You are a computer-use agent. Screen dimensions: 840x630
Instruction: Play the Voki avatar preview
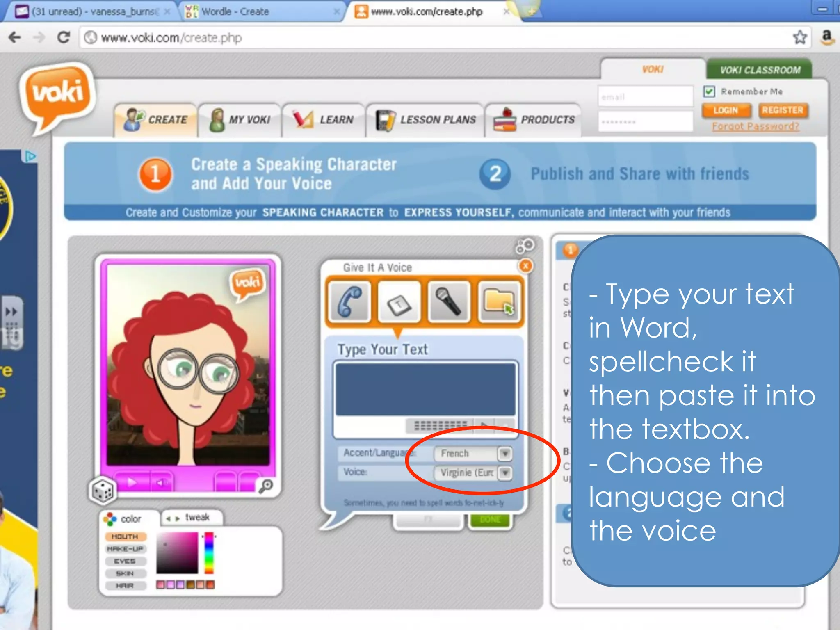tap(132, 482)
